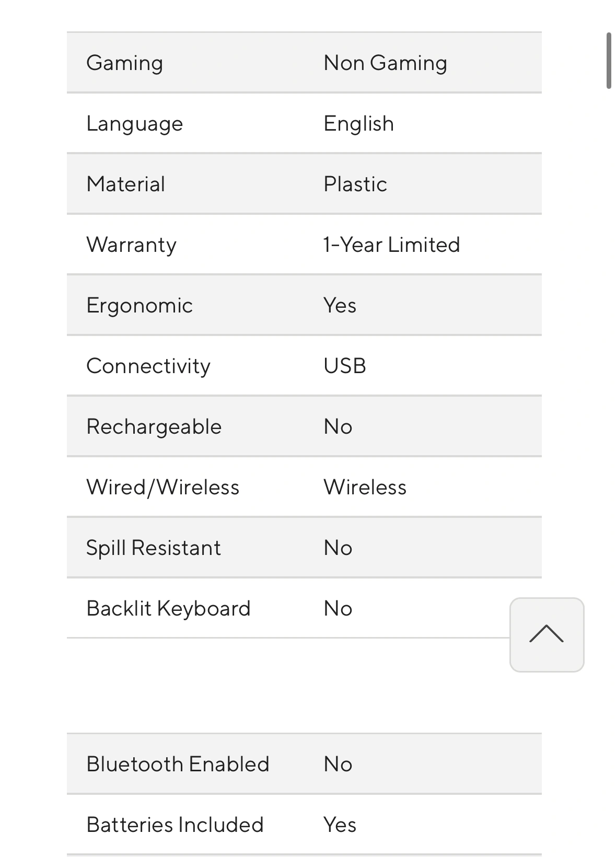Screen dimensions: 616x857
Task: Select the USB connectivity value
Action: (345, 366)
